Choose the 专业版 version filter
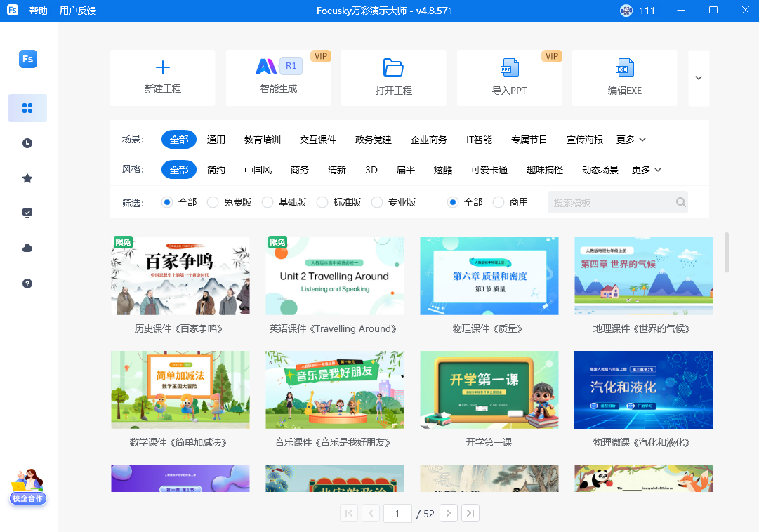Viewport: 759px width, 532px height. 377,201
